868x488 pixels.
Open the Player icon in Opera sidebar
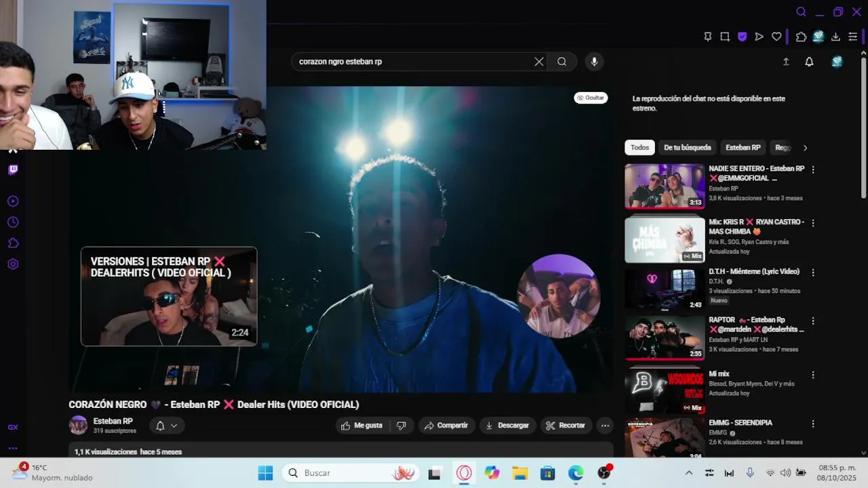tap(13, 201)
